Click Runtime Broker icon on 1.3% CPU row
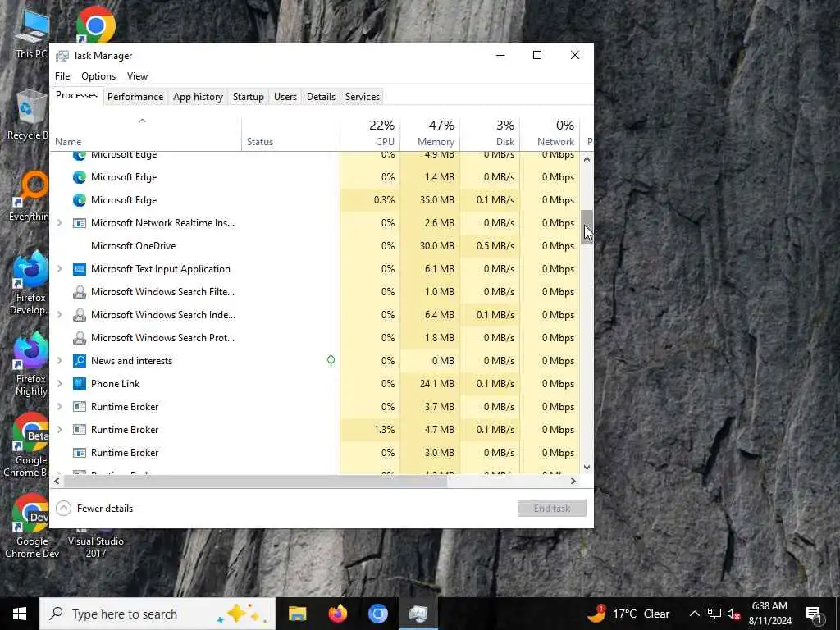 pos(80,430)
